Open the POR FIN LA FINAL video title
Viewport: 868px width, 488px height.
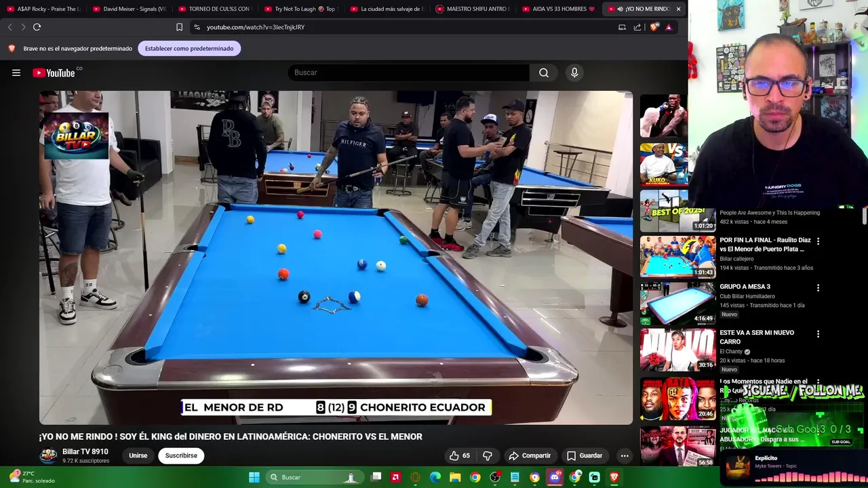point(765,244)
